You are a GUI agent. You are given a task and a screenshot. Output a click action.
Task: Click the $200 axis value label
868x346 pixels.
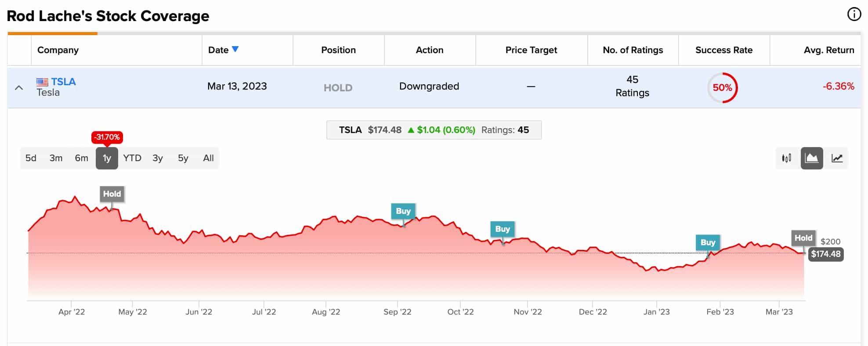(831, 242)
